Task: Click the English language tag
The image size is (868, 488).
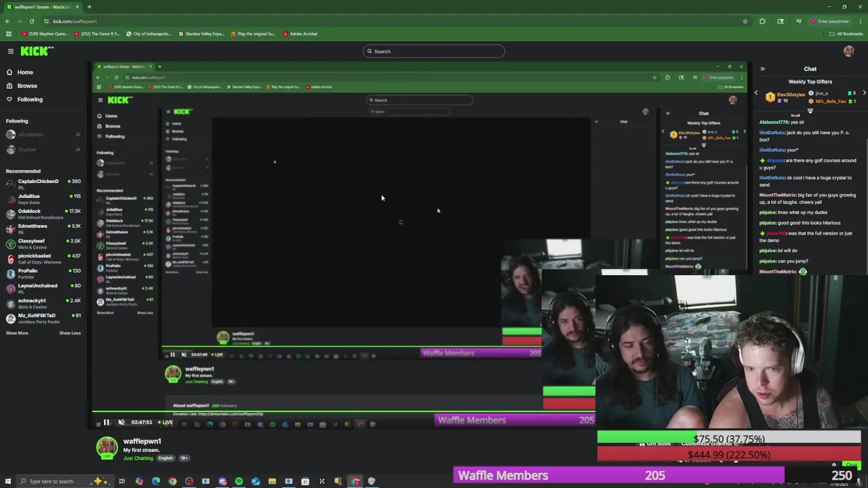Action: coord(165,458)
